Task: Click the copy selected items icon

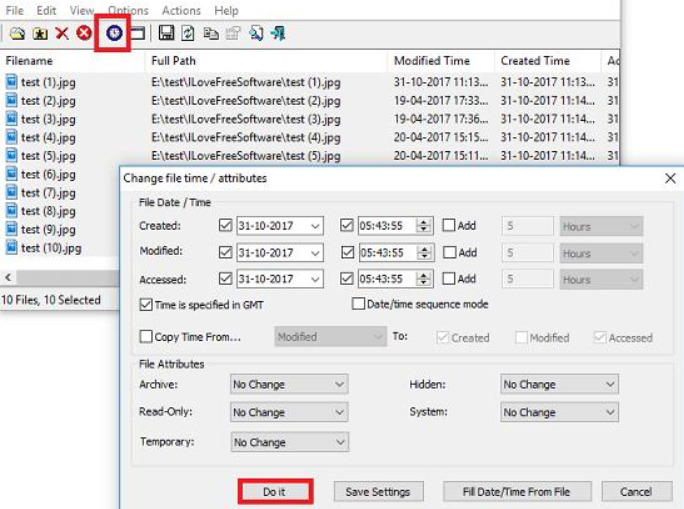Action: [x=211, y=33]
